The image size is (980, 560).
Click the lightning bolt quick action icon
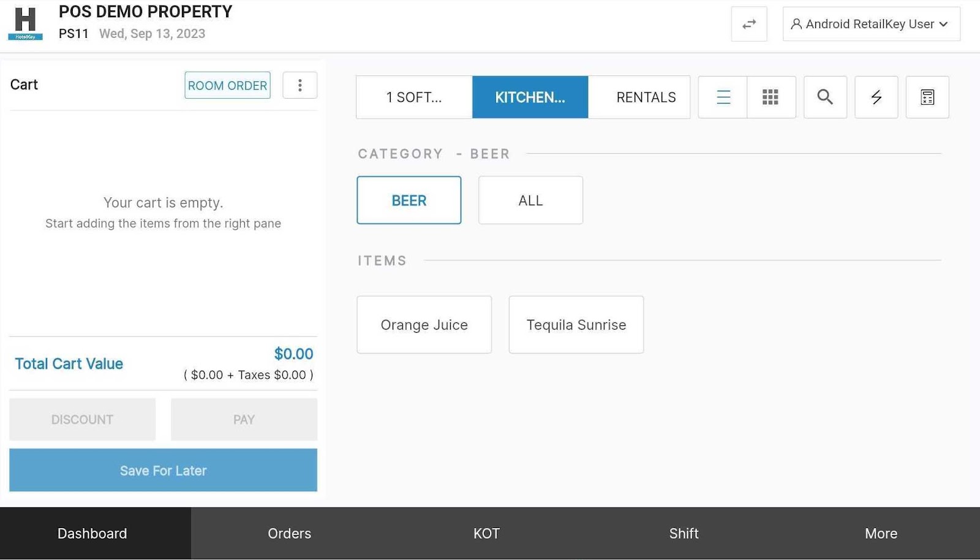click(876, 97)
